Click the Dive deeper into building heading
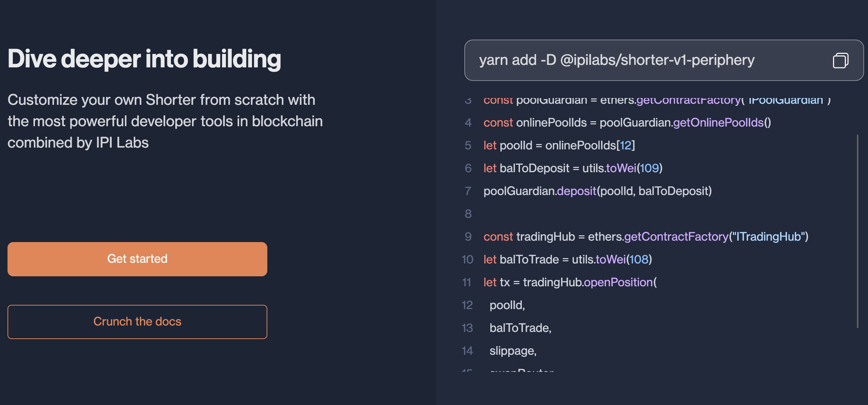Screen dimensions: 868x405 [x=144, y=59]
